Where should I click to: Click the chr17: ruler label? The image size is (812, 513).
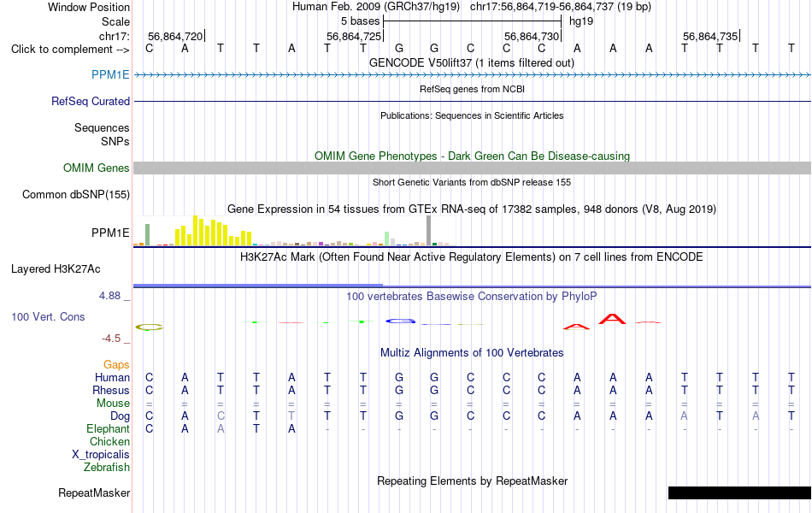pyautogui.click(x=115, y=36)
